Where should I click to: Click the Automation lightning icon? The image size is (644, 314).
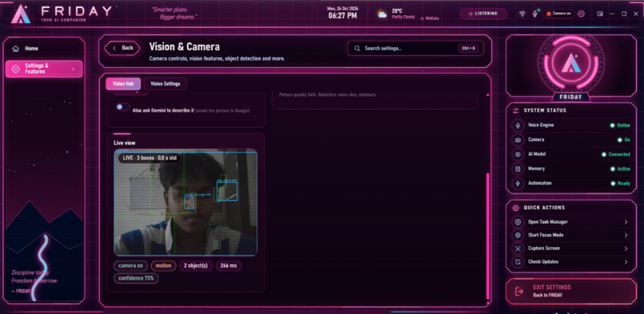(x=518, y=184)
